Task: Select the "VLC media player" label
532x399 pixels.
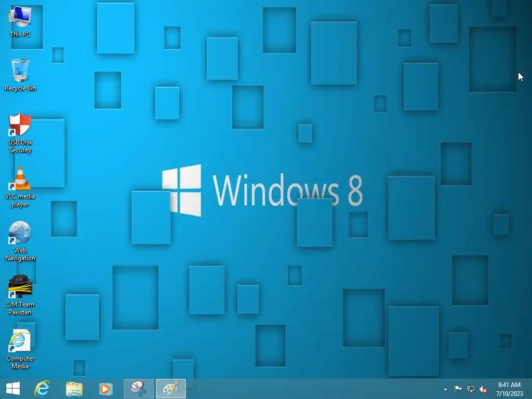Action: point(20,200)
